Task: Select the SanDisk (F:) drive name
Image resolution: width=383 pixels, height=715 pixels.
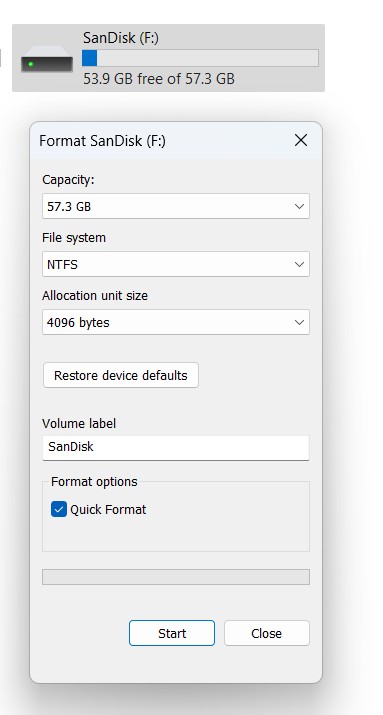Action: tap(121, 38)
